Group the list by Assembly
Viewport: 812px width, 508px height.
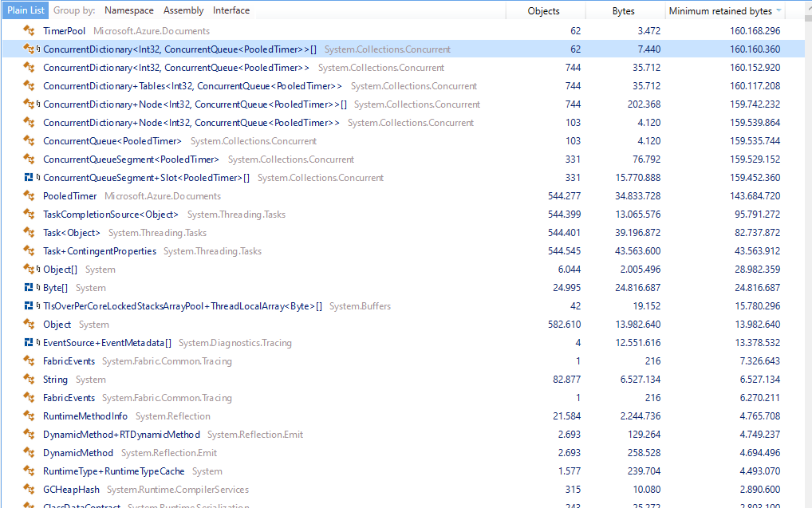tap(183, 10)
